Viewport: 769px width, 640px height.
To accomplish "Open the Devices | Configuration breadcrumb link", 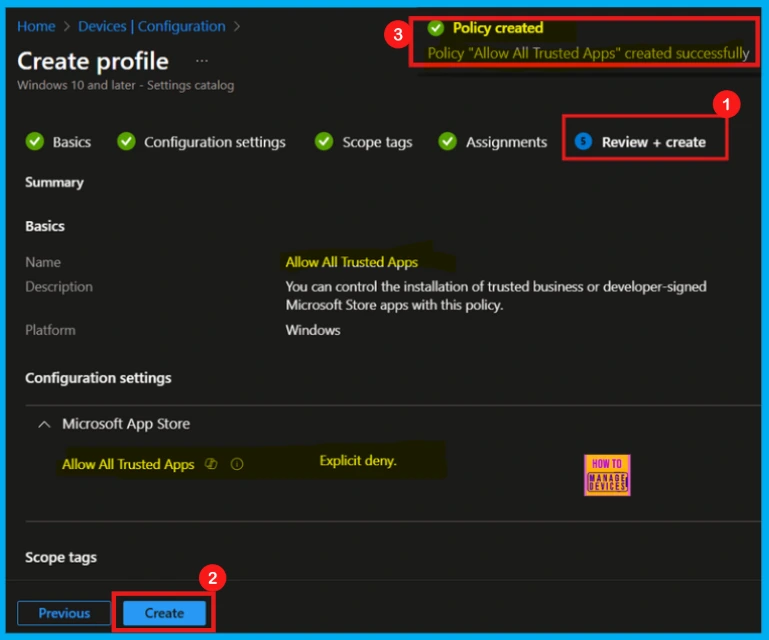I will point(152,26).
